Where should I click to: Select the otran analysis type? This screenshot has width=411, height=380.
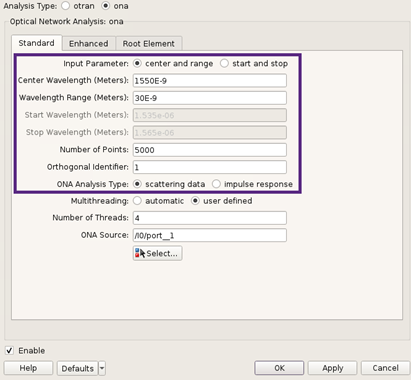click(x=66, y=6)
